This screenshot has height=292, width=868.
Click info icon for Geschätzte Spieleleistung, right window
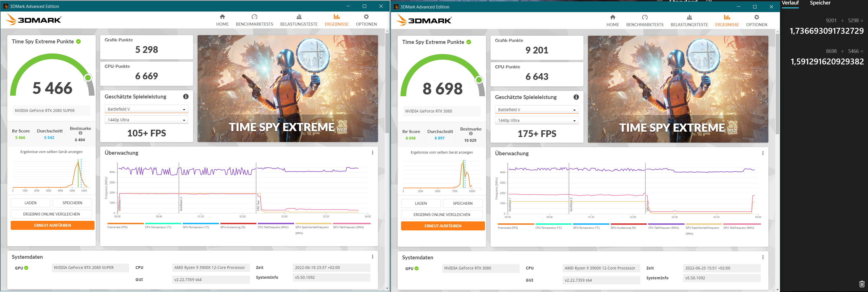(x=576, y=97)
